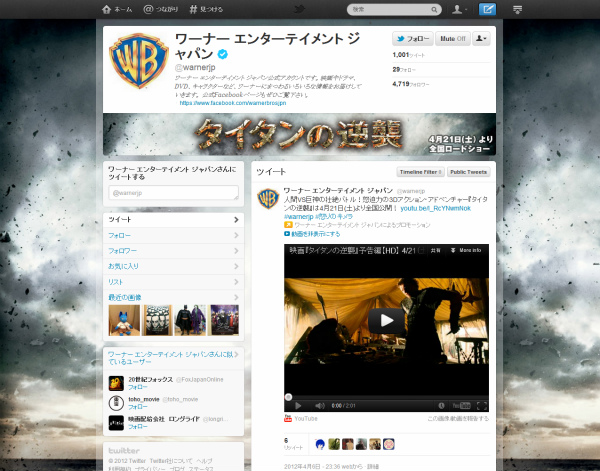Play the video with center play button

point(386,321)
